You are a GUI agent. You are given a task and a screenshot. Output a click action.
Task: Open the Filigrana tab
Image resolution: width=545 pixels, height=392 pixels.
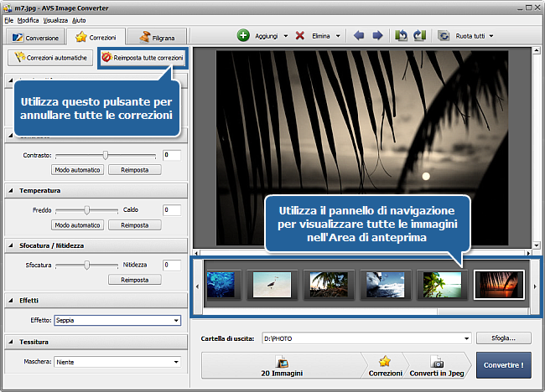[x=157, y=38]
